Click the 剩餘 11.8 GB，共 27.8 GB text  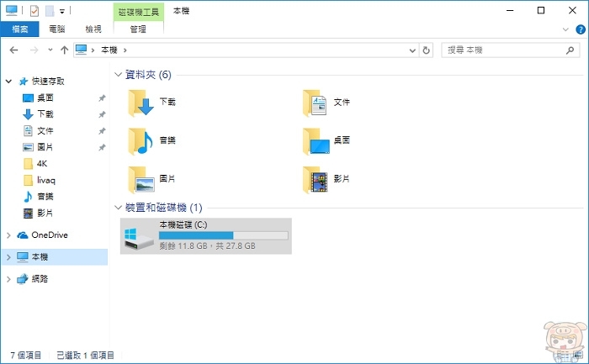[x=207, y=246]
